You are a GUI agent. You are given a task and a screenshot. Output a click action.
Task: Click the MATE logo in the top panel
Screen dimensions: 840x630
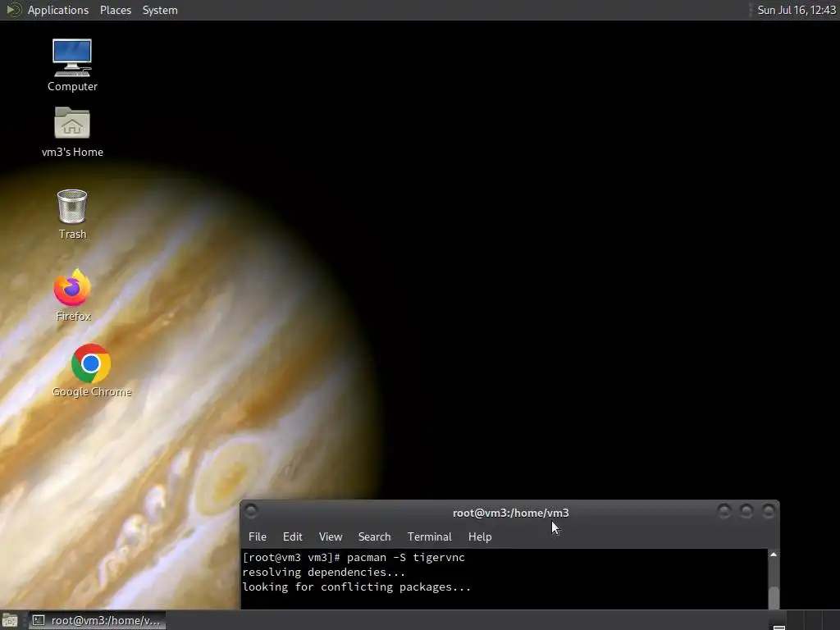[x=13, y=10]
